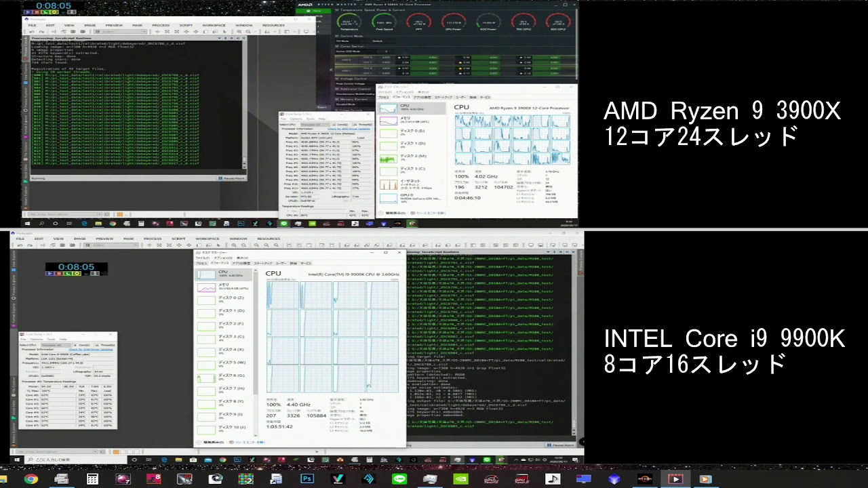This screenshot has width=868, height=488.
Task: Click the PPT gauge in Ryzen Master
Action: coord(419,22)
